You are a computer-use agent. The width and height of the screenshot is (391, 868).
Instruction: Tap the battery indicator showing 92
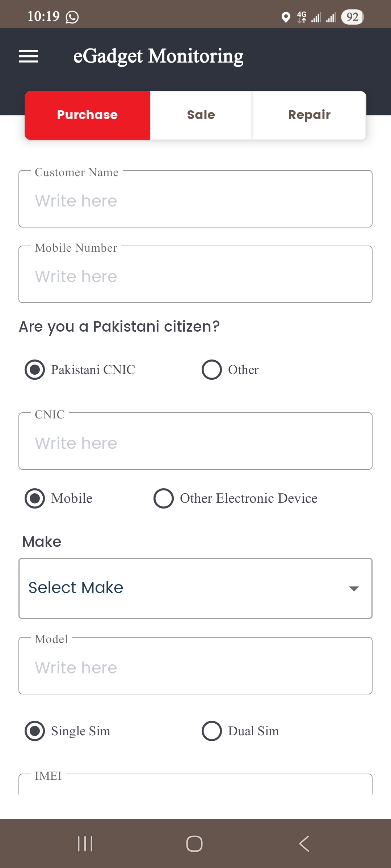click(x=352, y=17)
